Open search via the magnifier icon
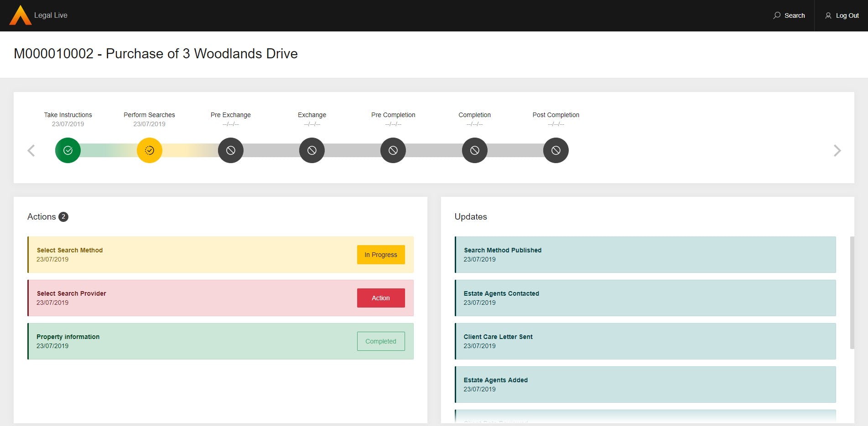Viewport: 868px width, 426px height. 777,15
